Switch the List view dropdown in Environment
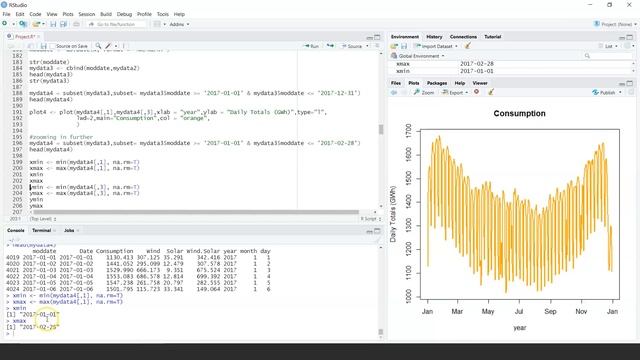The height and width of the screenshot is (360, 640). click(x=608, y=46)
